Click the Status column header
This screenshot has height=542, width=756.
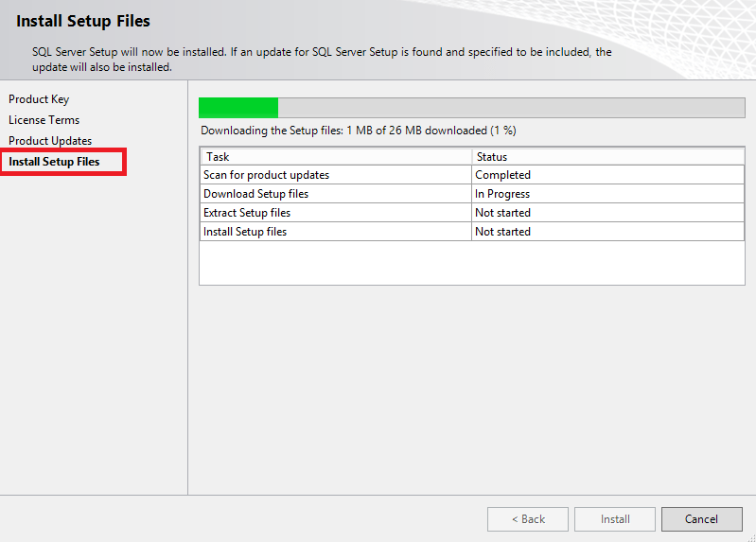tap(492, 157)
